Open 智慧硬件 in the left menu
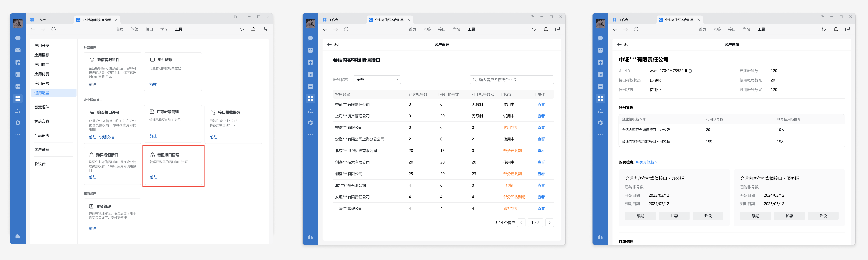The image size is (868, 260). 42,107
